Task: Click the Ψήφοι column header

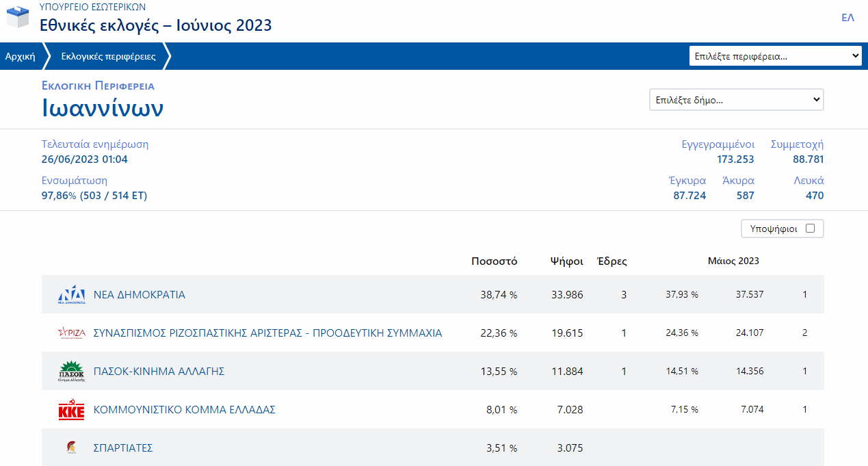Action: (x=566, y=261)
